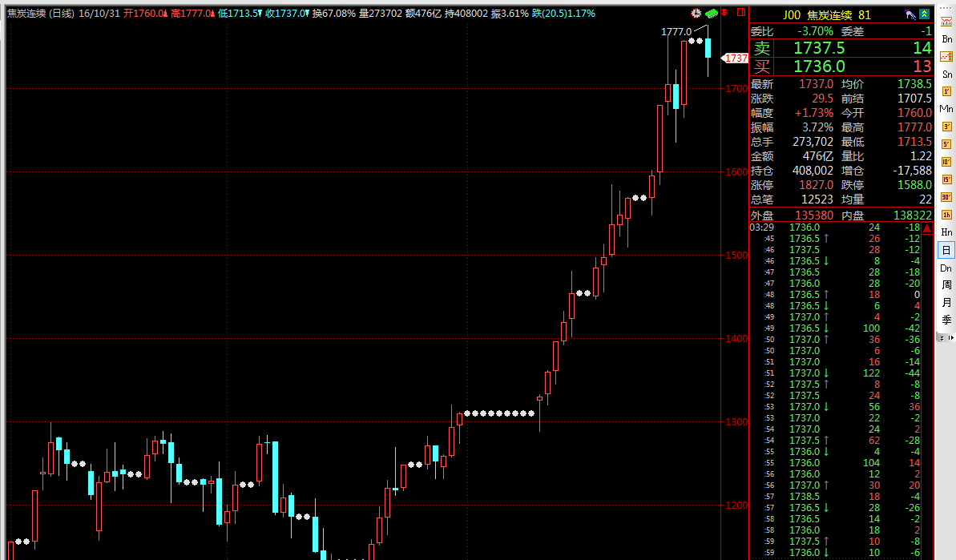Click the 1737 current price tag on the axis

[736, 58]
